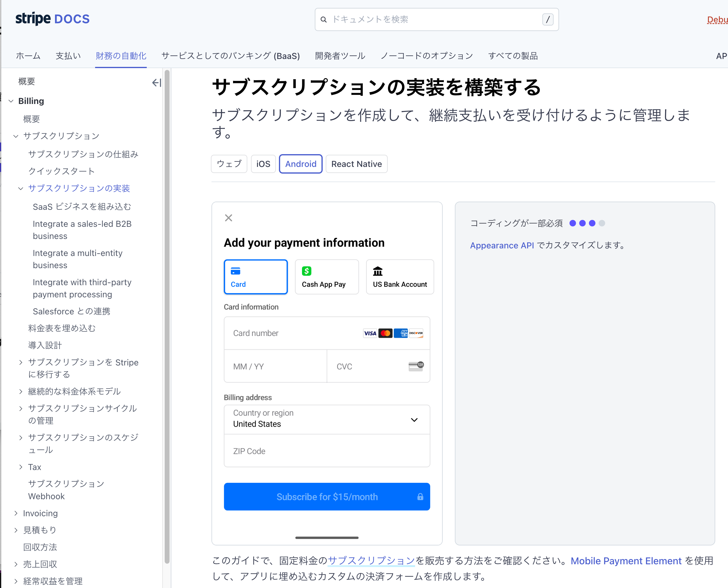Select the Card payment method
Image resolution: width=728 pixels, height=588 pixels.
(x=256, y=276)
